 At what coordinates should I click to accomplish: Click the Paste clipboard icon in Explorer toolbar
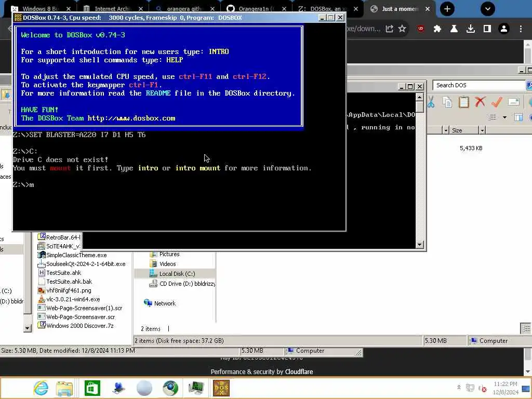[x=463, y=102]
